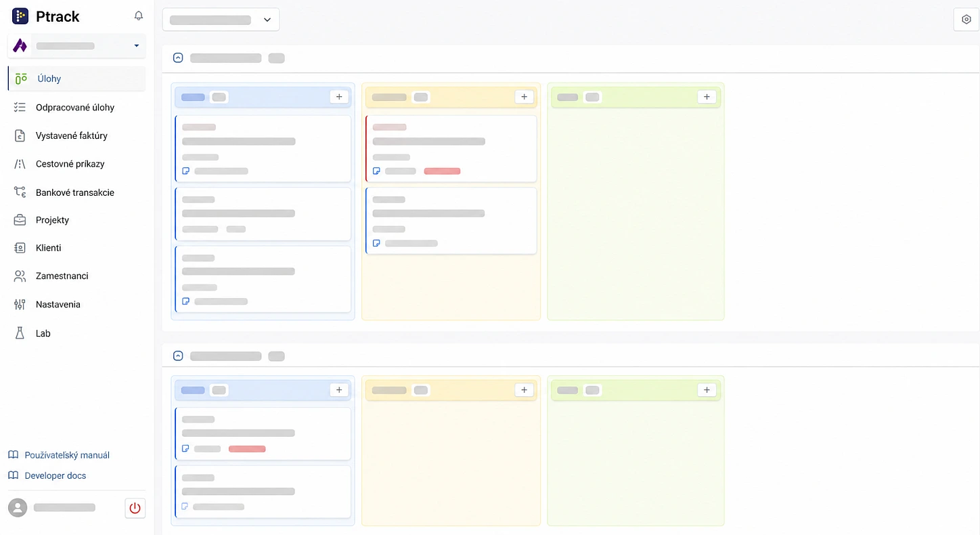The width and height of the screenshot is (980, 535).
Task: Open red-bordered card in yellow column
Action: click(451, 148)
